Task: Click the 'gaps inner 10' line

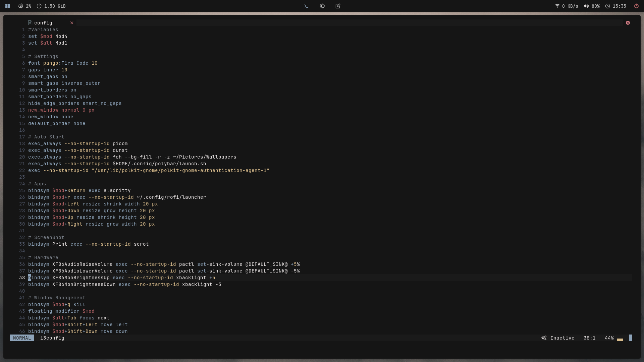Action: [x=48, y=70]
